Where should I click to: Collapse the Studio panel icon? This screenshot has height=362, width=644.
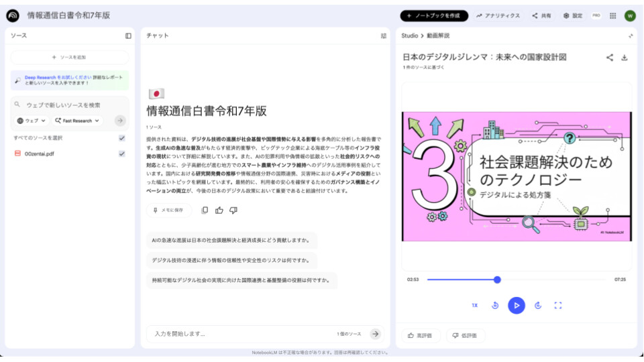(x=631, y=36)
